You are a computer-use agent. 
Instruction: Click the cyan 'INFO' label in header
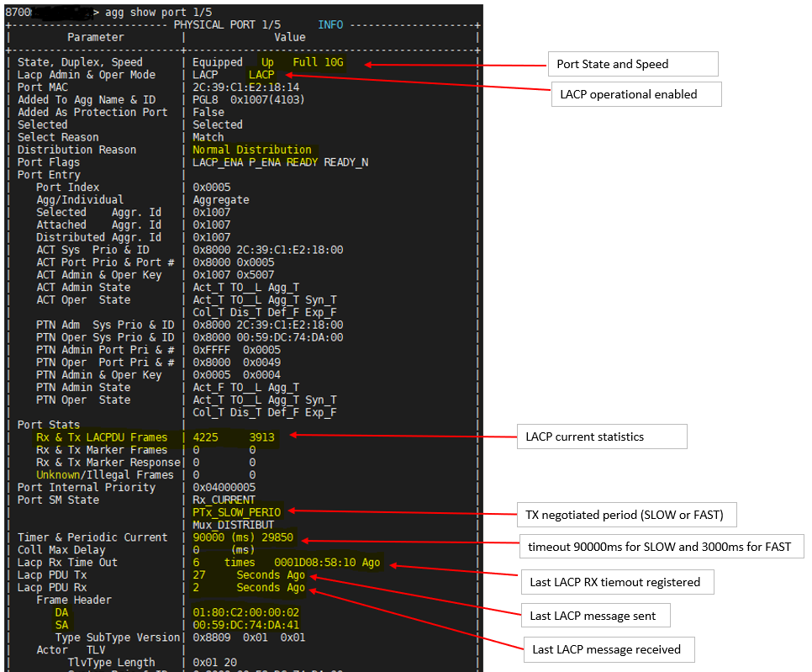330,25
